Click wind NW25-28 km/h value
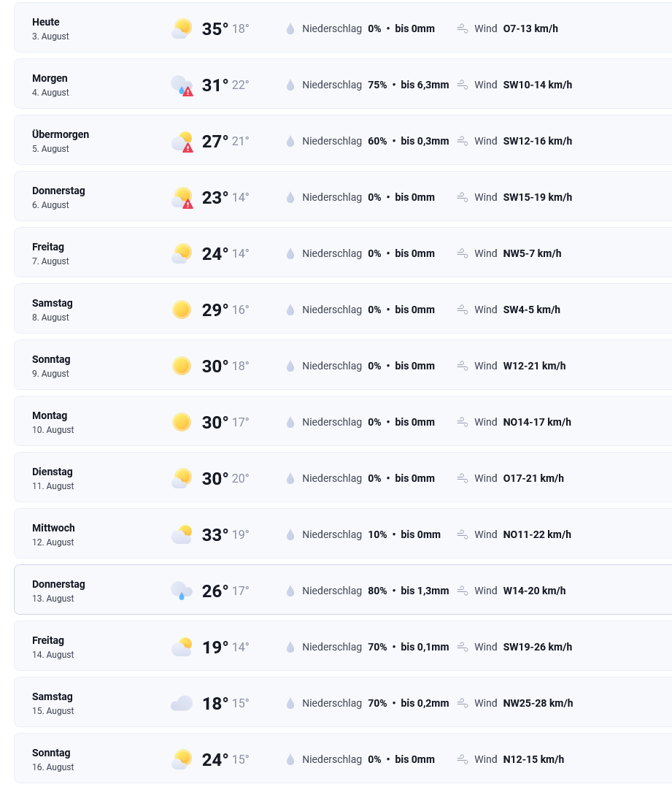Viewport: 672px width, 787px height. click(538, 703)
